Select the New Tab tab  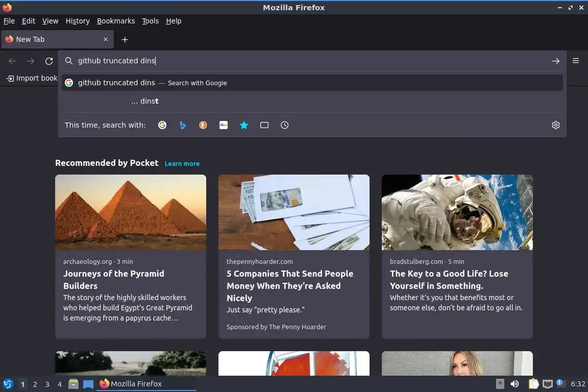(57, 39)
